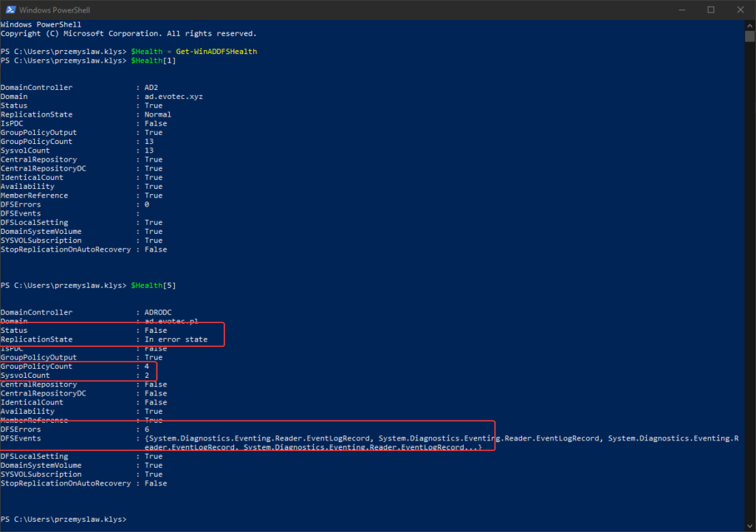
Task: Click the SysvolCount value 2
Action: pyautogui.click(x=147, y=375)
